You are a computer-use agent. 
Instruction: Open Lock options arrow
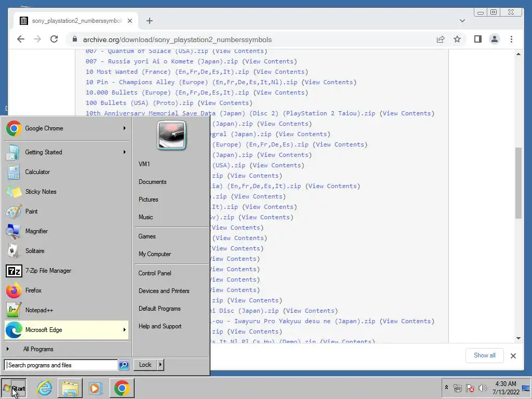[161, 365]
